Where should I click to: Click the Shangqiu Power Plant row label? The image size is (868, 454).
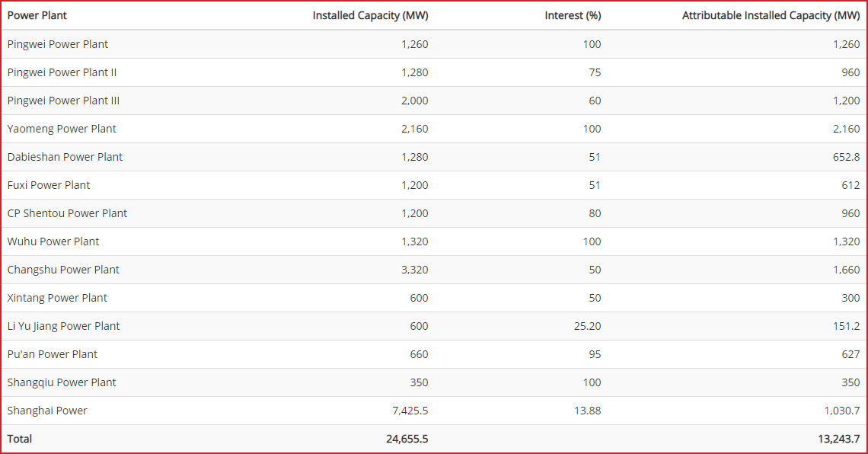click(x=62, y=382)
